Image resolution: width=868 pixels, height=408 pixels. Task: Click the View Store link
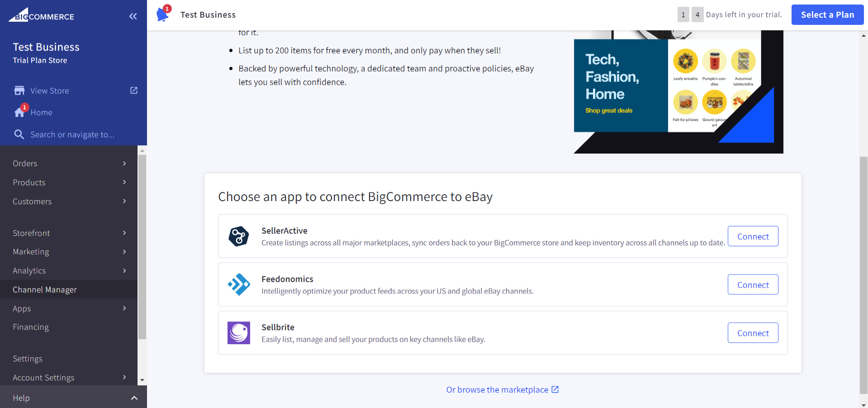[50, 91]
